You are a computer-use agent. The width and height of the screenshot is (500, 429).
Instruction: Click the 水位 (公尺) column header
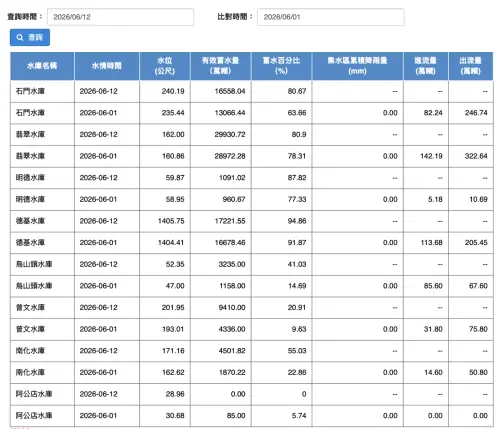tap(165, 66)
